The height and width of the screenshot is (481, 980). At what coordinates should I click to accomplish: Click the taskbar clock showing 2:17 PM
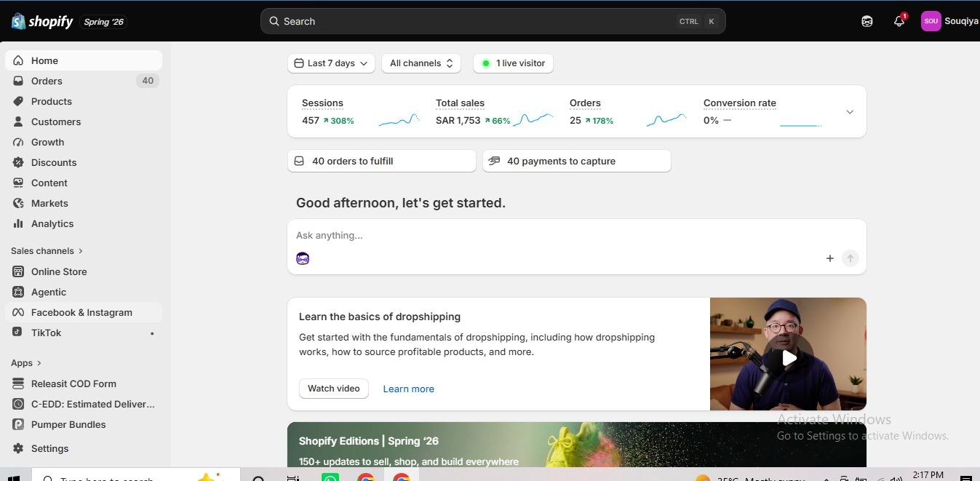tap(928, 475)
